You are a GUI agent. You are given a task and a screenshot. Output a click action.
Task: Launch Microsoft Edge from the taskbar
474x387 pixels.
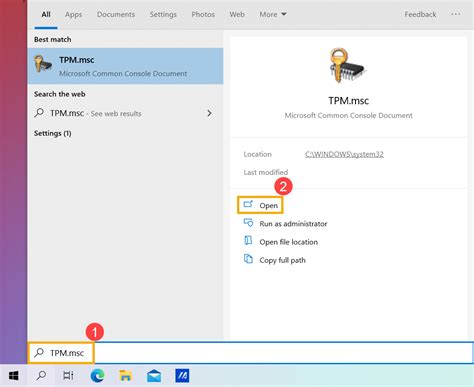97,376
